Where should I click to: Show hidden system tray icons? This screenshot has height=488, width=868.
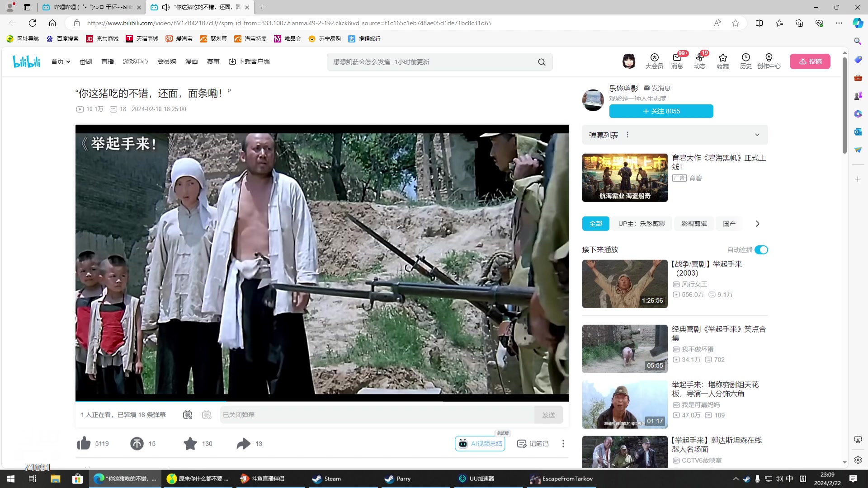736,479
